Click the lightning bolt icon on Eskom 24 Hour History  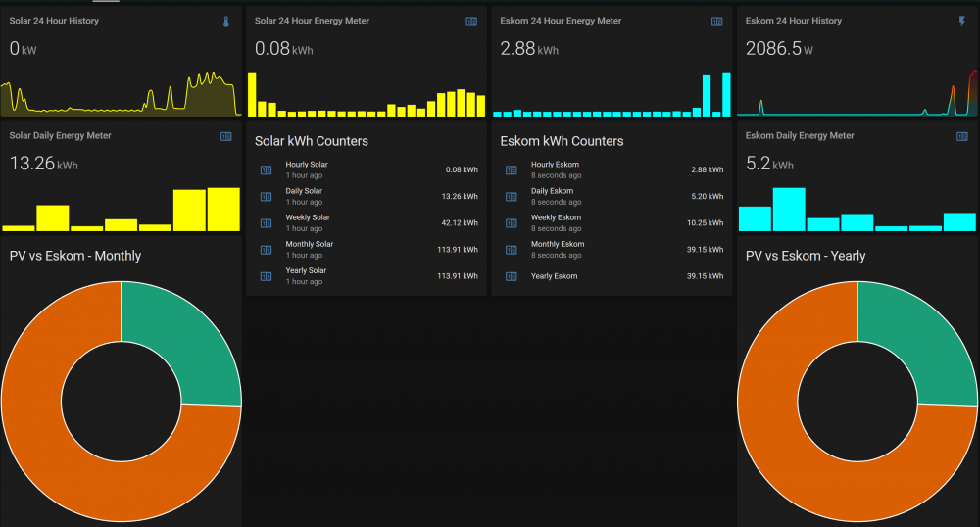(961, 21)
